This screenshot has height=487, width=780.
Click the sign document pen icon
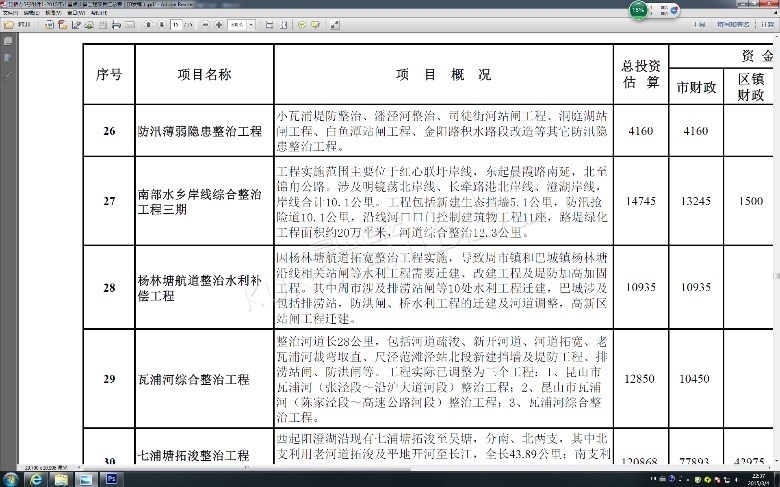click(x=76, y=24)
